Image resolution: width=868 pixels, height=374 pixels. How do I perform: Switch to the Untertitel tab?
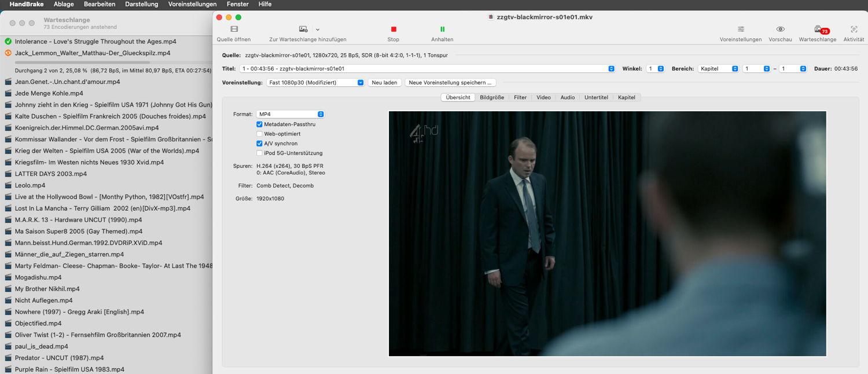(596, 97)
